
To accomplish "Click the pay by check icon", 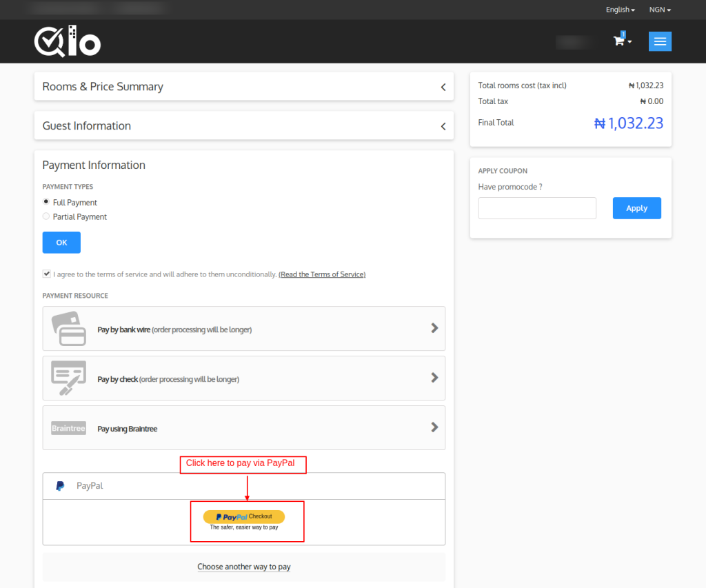I will (x=69, y=378).
